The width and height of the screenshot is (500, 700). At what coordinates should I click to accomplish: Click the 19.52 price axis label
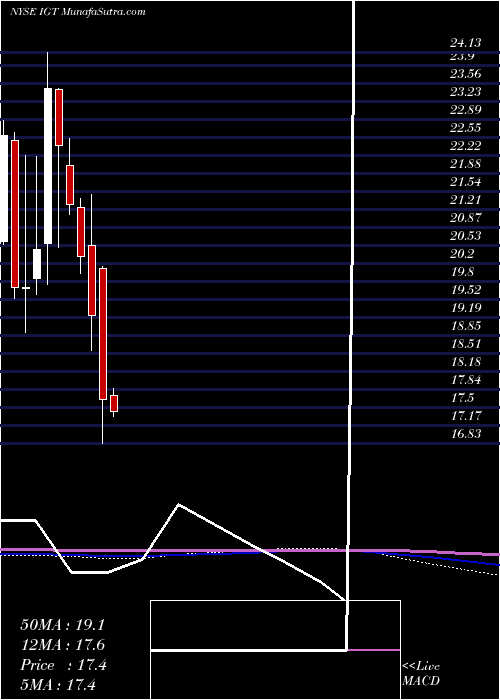click(x=466, y=290)
